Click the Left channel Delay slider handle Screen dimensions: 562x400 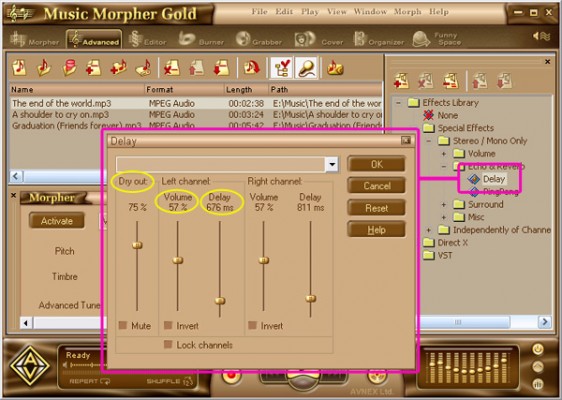point(220,301)
